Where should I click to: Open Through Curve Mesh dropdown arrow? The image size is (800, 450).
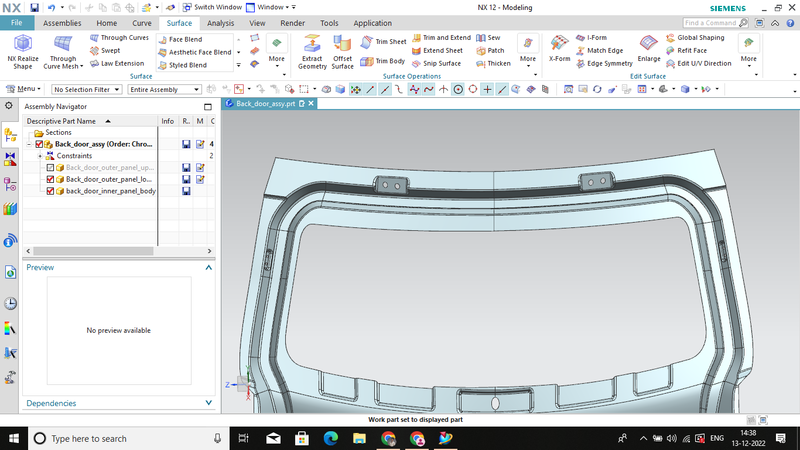pos(82,66)
